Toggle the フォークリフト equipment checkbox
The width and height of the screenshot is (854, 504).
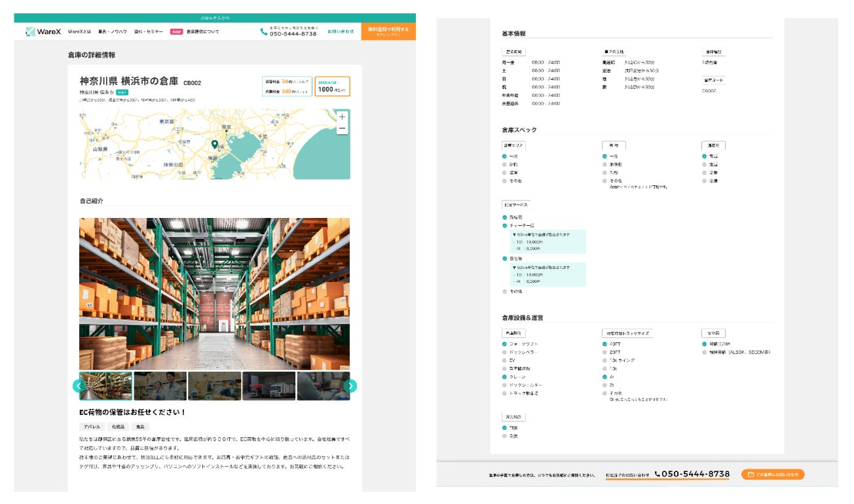[x=504, y=344]
